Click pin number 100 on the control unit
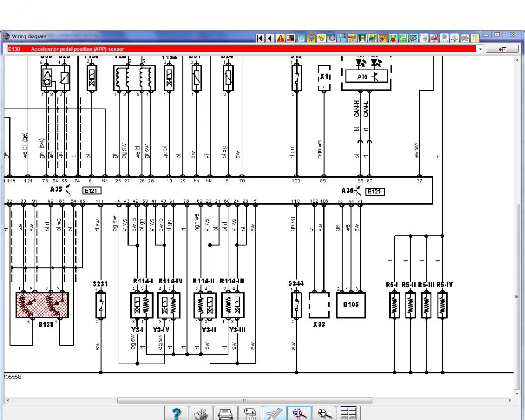Image resolution: width=525 pixels, height=420 pixels. [296, 181]
